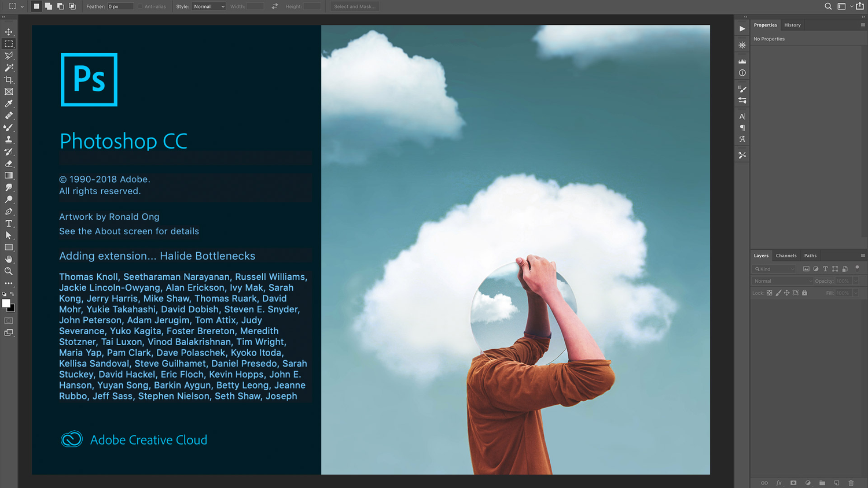Open the Navigator wheel panel icon

point(742,45)
